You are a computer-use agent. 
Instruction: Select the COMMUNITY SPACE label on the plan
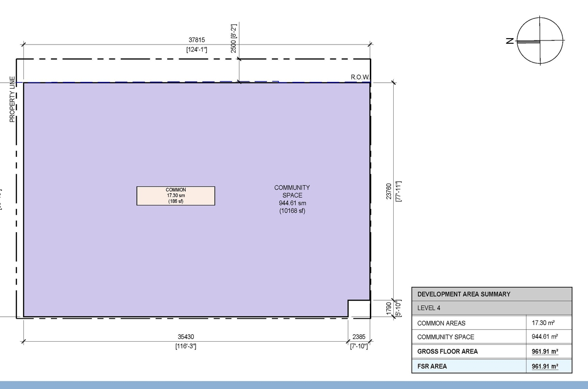point(292,191)
